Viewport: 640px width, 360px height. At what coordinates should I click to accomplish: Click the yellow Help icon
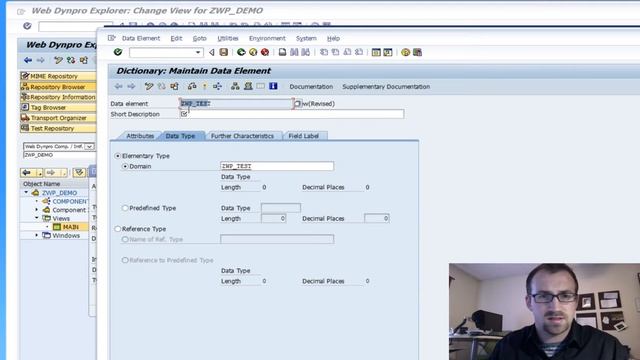tap(405, 52)
